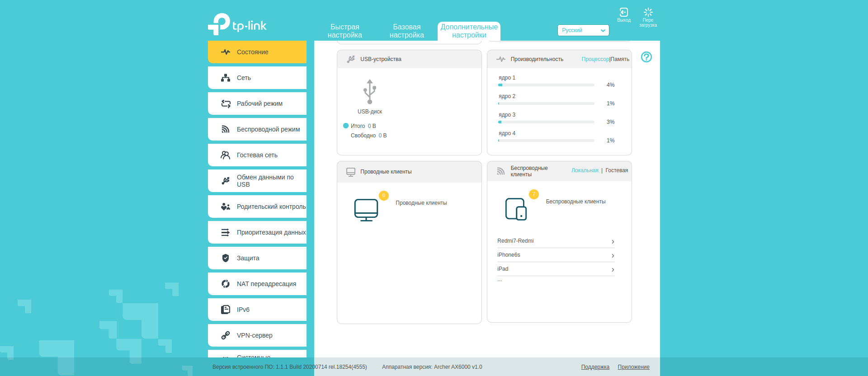Open the Русский language dropdown
The height and width of the screenshot is (376, 868).
(583, 30)
